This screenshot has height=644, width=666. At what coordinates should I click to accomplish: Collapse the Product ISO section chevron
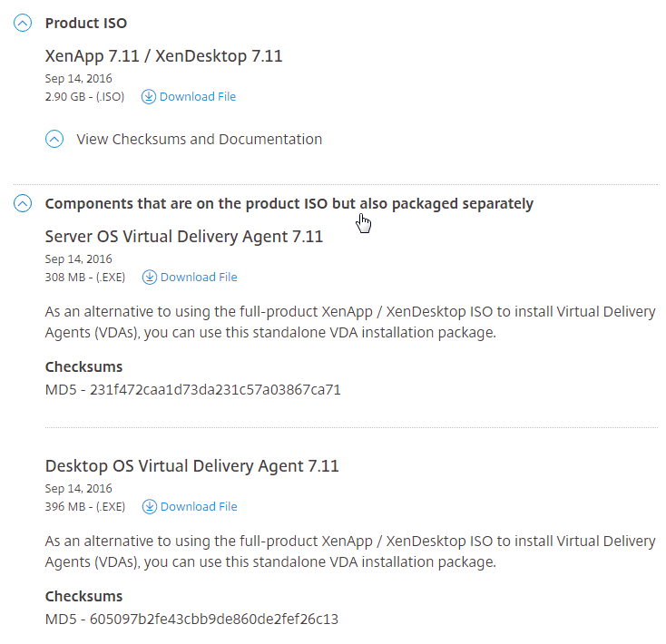23,23
